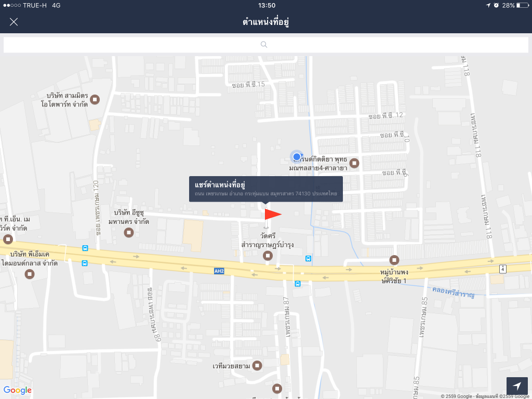Tap the ตำแหน่งที่อยู่ screen title

pyautogui.click(x=265, y=22)
